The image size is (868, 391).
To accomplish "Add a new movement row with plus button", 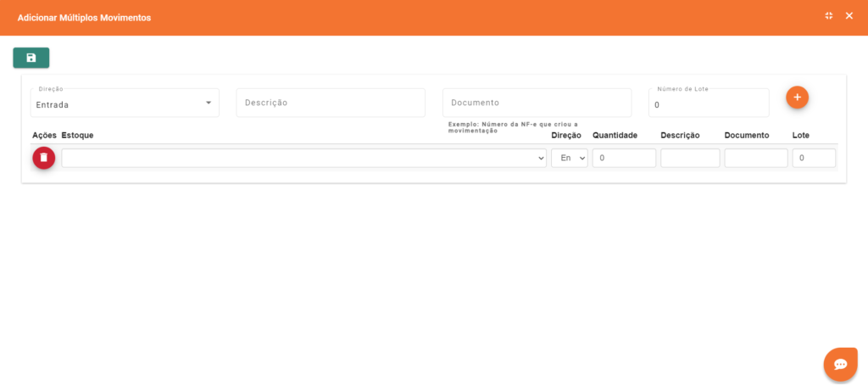I will tap(797, 98).
